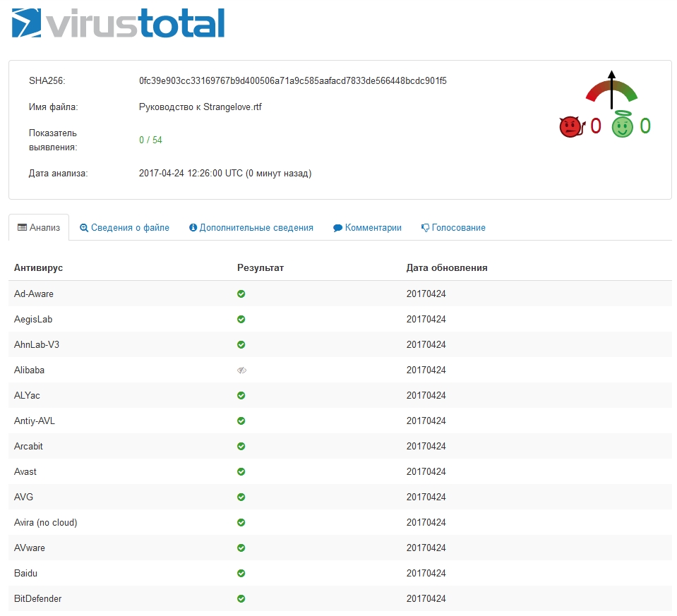The image size is (677, 616).
Task: Click the update date in the BitDefender row
Action: [426, 599]
